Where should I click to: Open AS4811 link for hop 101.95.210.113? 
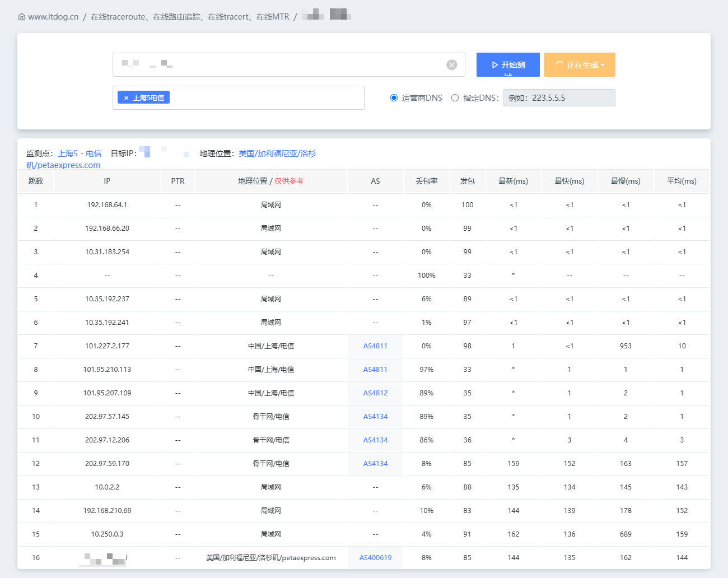(x=375, y=370)
